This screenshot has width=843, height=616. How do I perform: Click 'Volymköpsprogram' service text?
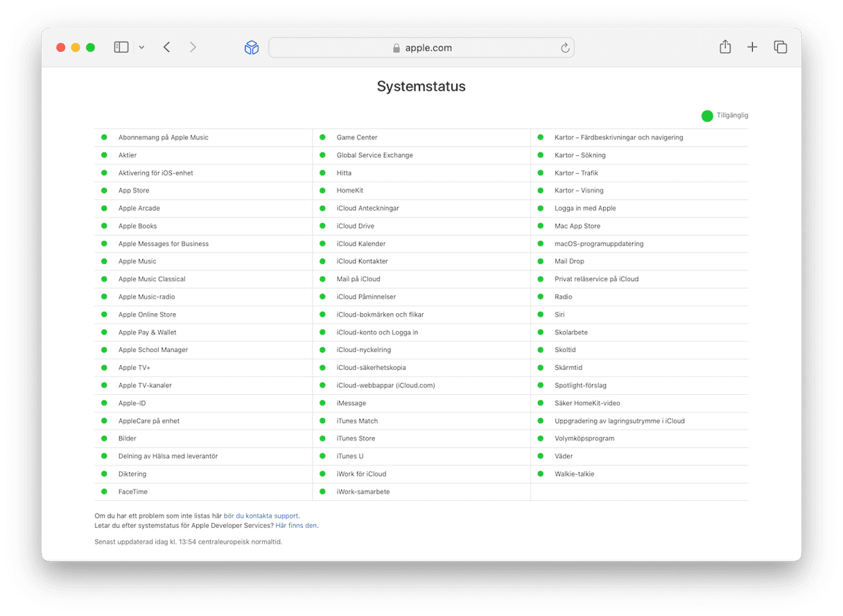pyautogui.click(x=584, y=438)
